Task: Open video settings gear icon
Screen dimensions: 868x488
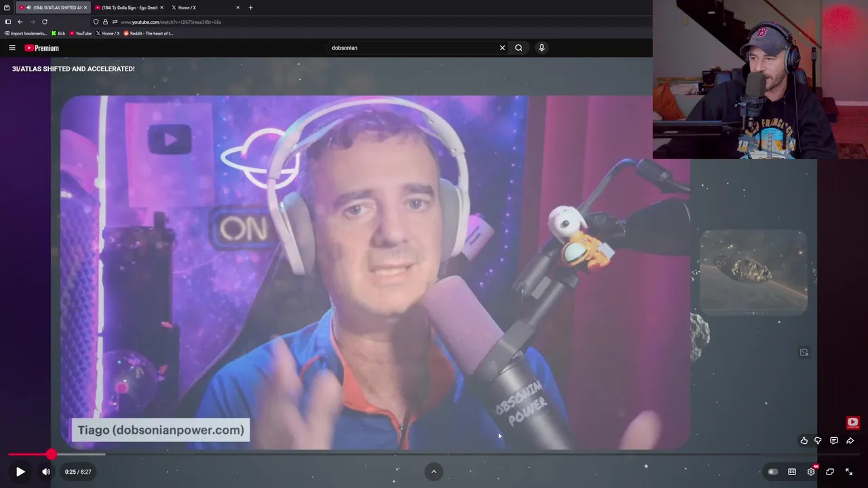Action: click(x=811, y=472)
